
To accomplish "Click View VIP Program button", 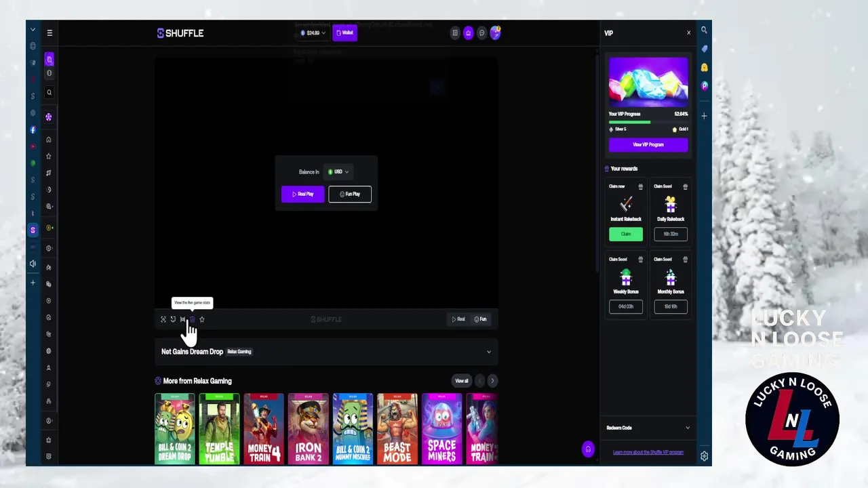I will [648, 144].
